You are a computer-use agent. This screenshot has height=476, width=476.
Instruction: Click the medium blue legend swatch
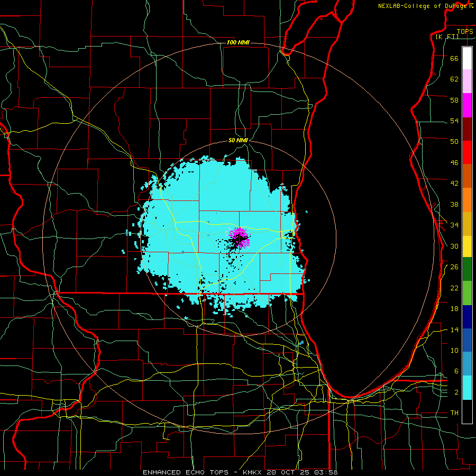(467, 340)
